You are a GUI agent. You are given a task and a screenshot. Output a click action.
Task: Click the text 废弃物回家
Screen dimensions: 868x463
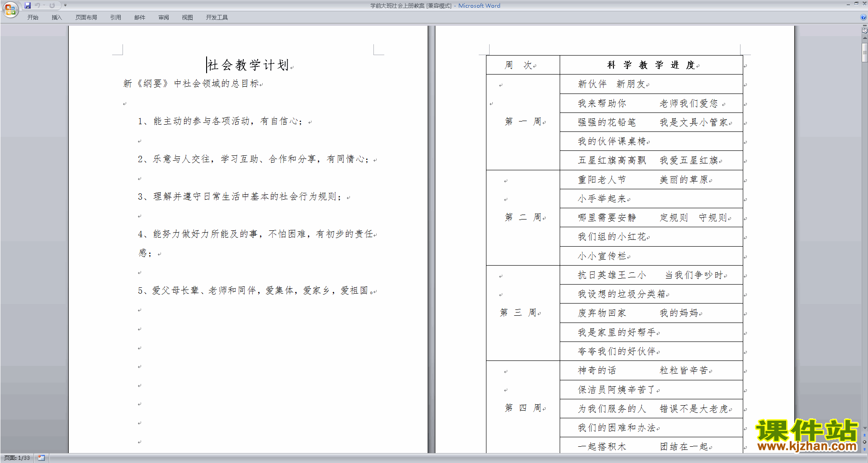(602, 313)
